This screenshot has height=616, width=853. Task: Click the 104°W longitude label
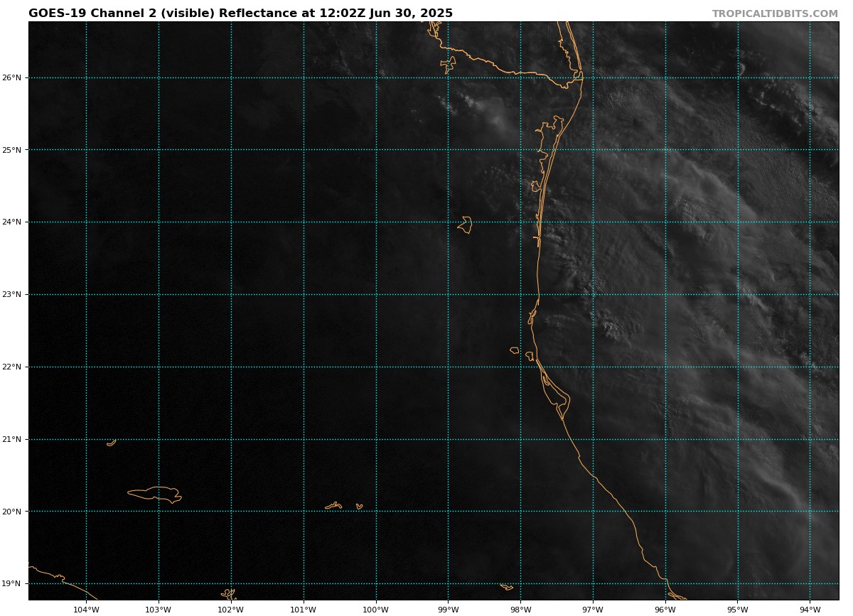86,609
